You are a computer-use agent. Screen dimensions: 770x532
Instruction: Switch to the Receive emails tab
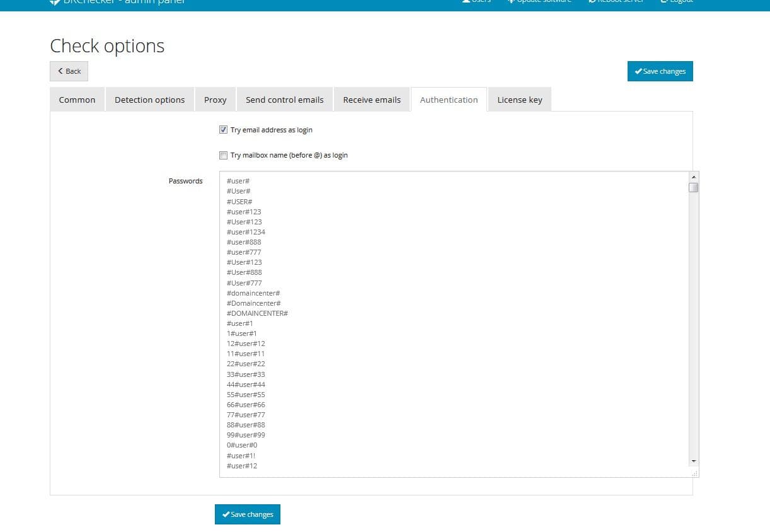[372, 100]
